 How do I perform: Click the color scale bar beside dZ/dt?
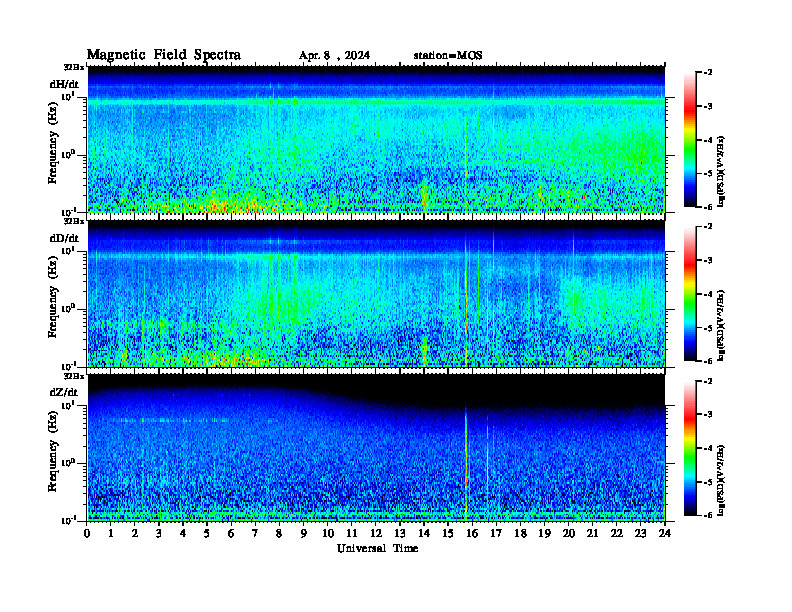pyautogui.click(x=690, y=448)
